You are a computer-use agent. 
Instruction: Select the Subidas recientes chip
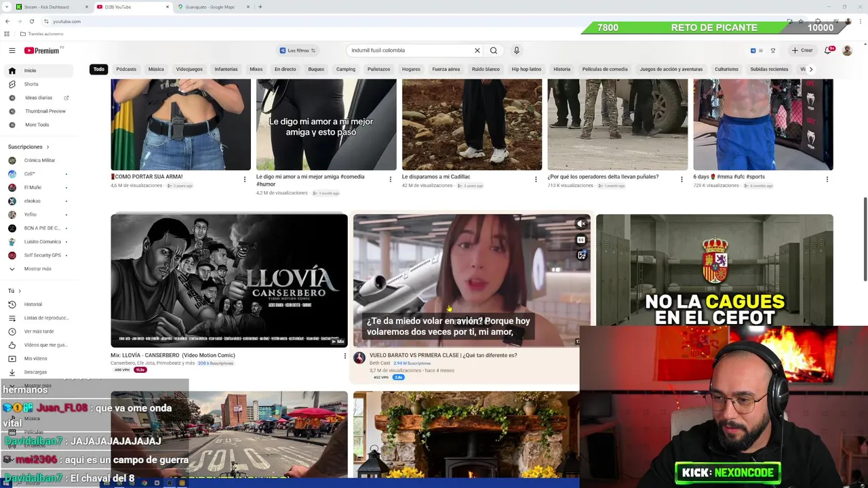(x=769, y=69)
